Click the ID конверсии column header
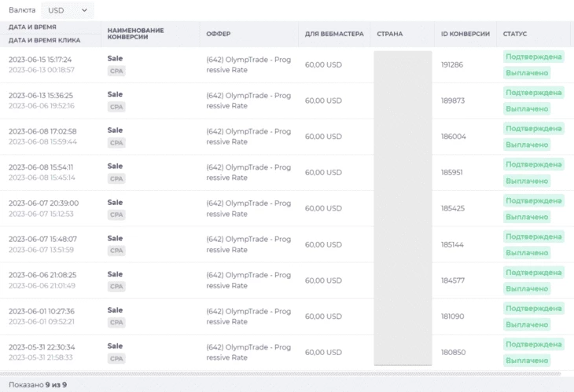 tap(465, 34)
